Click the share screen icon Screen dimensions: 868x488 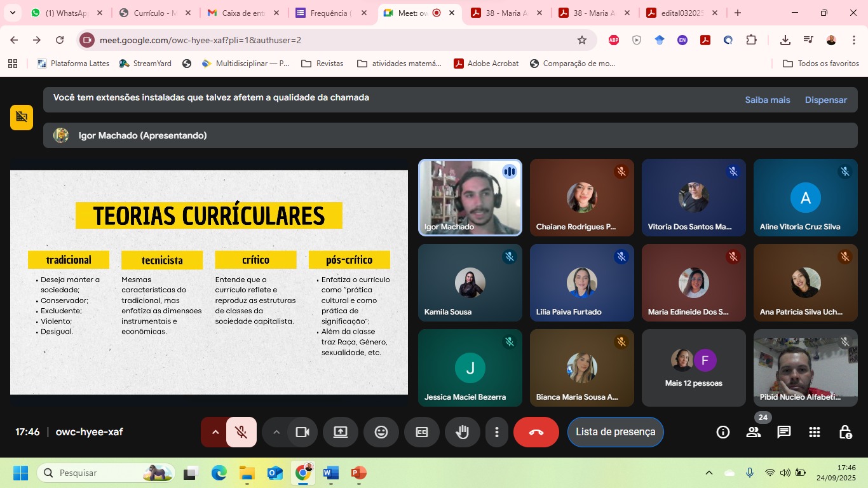(341, 432)
